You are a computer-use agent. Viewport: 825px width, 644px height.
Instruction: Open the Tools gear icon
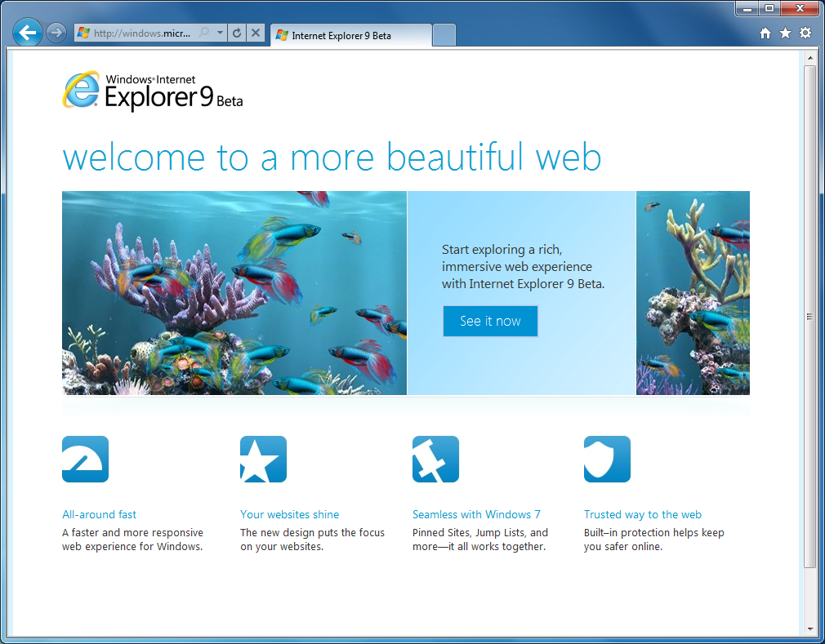[x=805, y=33]
